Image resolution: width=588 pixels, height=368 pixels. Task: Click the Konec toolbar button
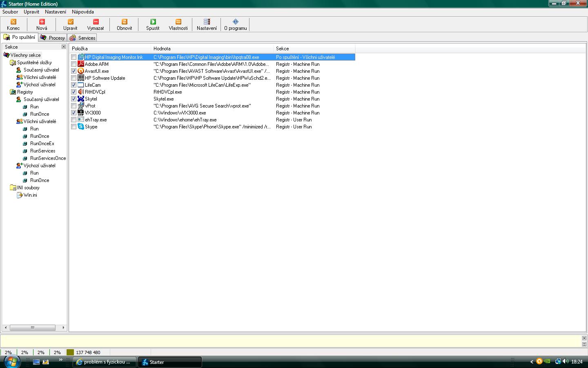click(13, 25)
